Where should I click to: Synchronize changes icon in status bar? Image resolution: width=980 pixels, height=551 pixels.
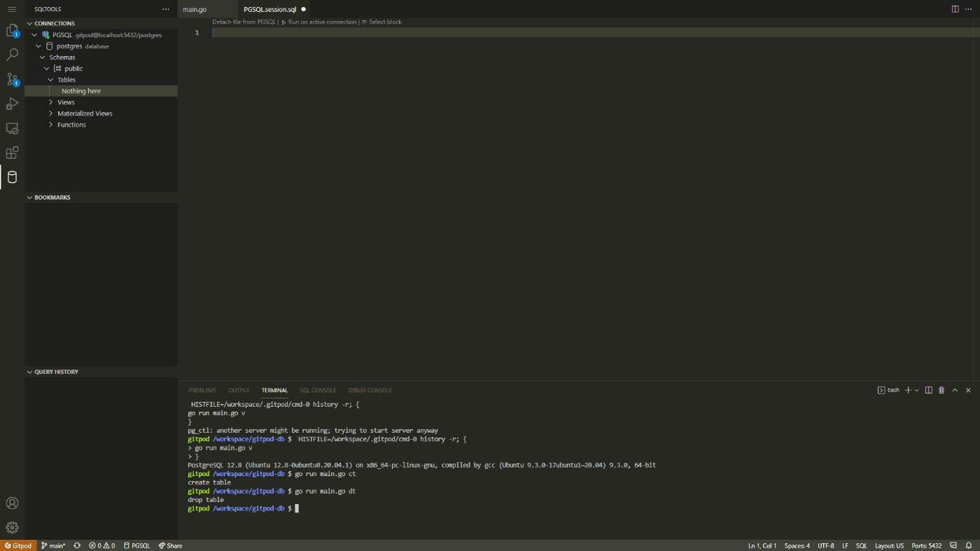[77, 545]
